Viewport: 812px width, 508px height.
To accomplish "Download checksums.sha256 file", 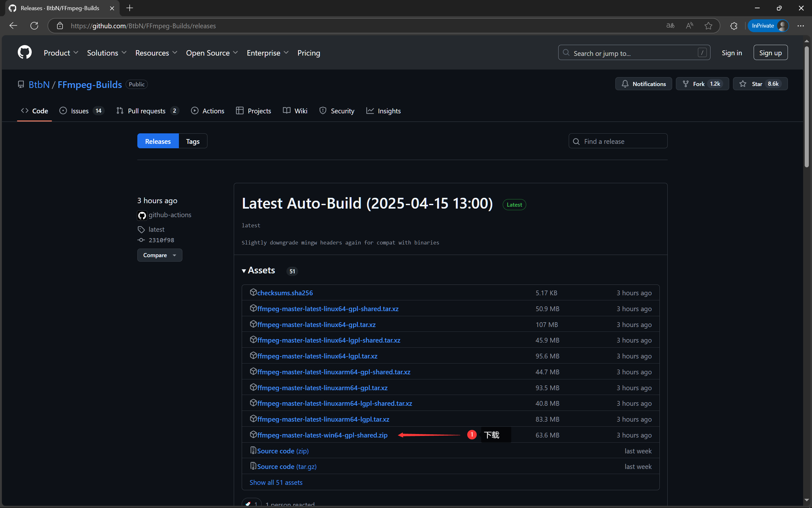I will [x=285, y=293].
